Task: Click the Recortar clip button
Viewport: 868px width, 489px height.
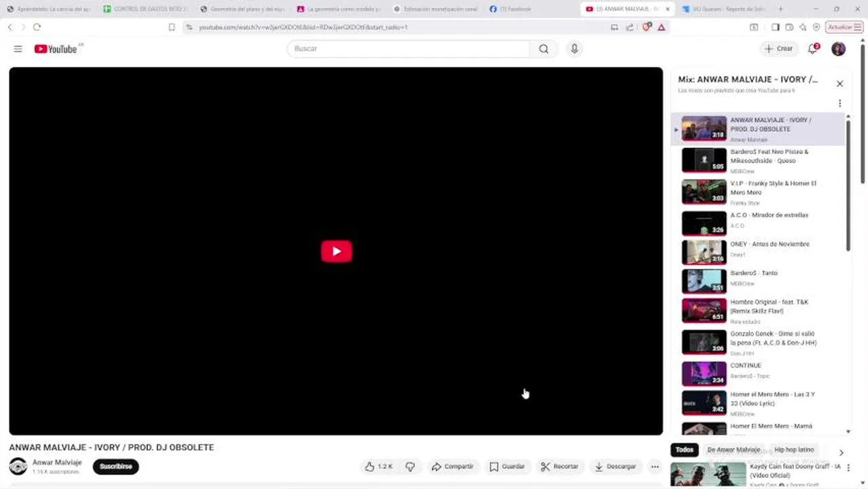Action: [559, 467]
